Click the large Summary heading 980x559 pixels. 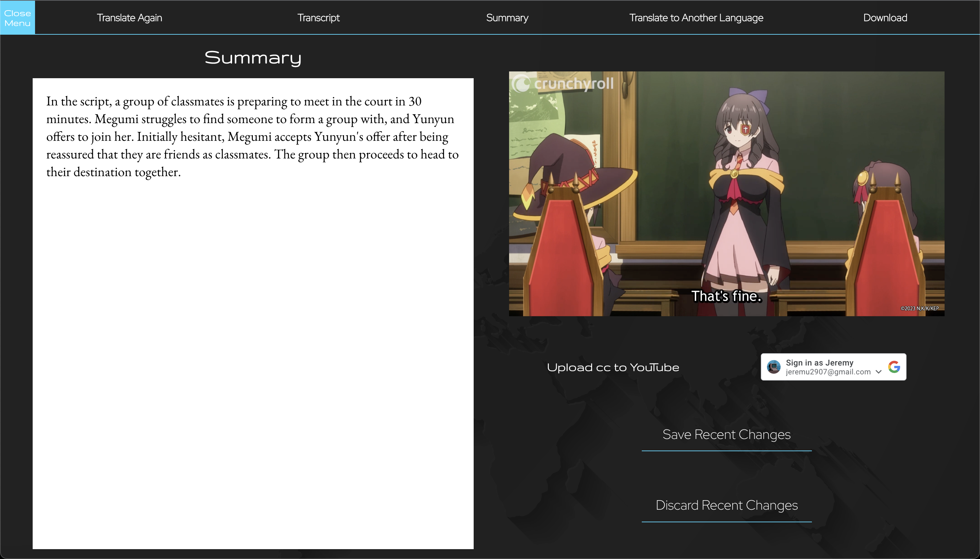[x=253, y=57]
